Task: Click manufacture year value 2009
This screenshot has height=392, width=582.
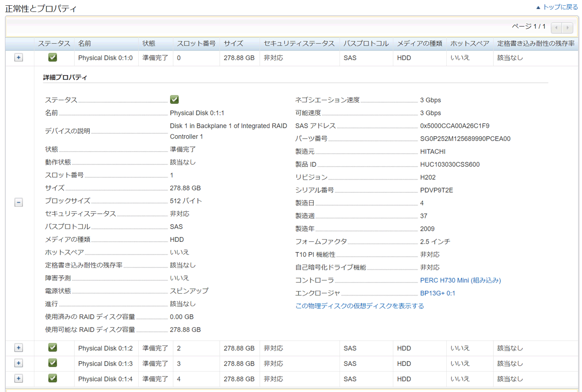Action: [x=427, y=229]
